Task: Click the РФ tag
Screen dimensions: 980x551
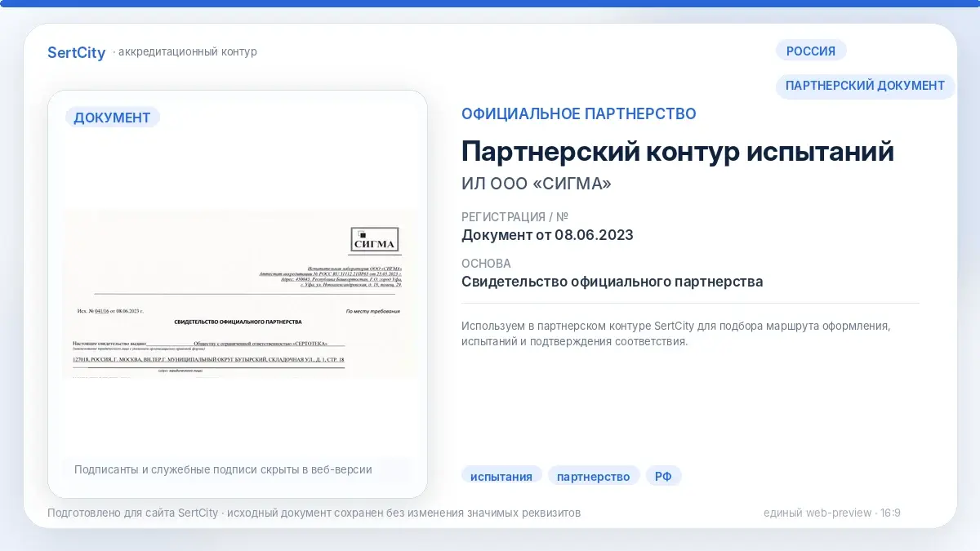Action: [x=663, y=477]
